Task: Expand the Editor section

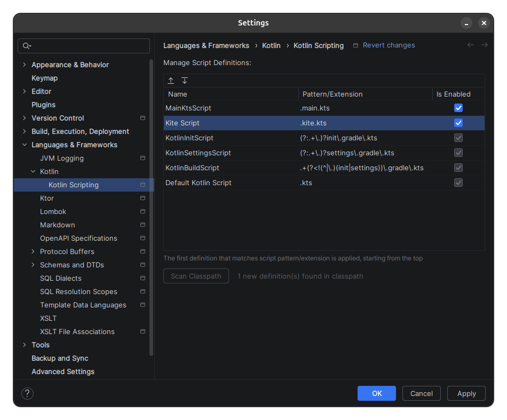Action: pyautogui.click(x=25, y=91)
